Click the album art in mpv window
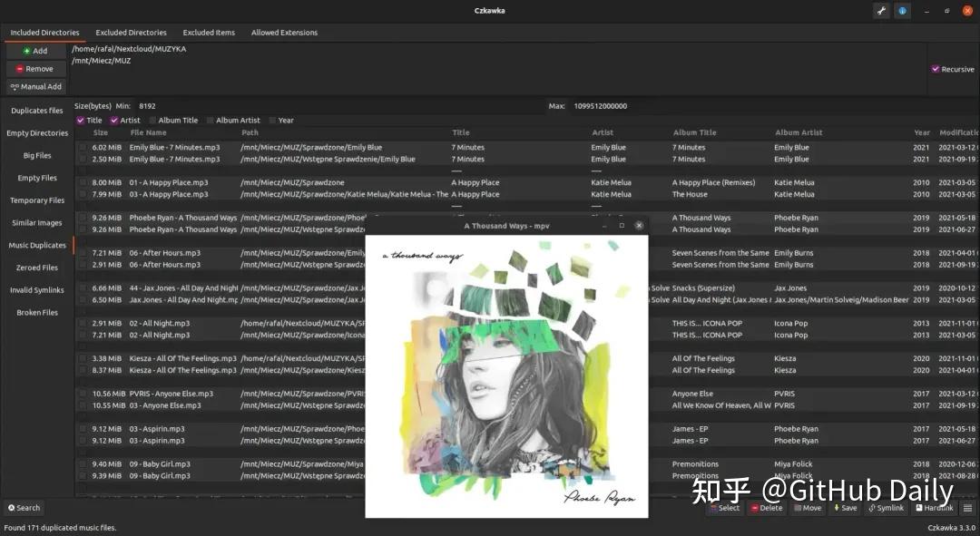Image resolution: width=980 pixels, height=536 pixels. (507, 376)
